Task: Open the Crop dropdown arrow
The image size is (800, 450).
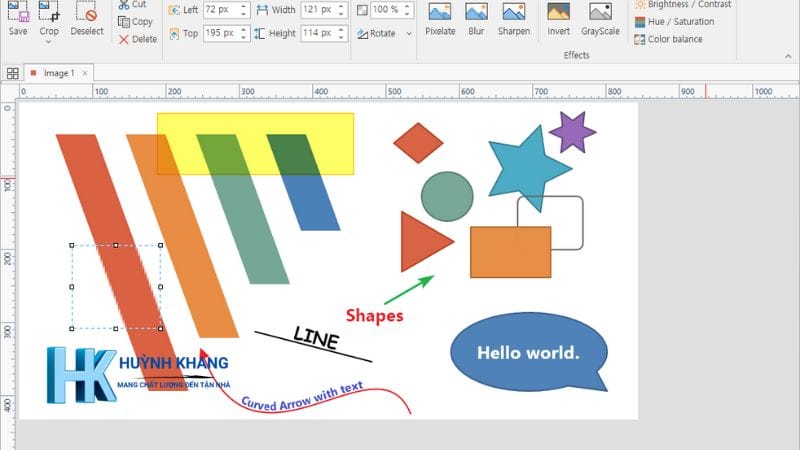Action: coord(48,42)
